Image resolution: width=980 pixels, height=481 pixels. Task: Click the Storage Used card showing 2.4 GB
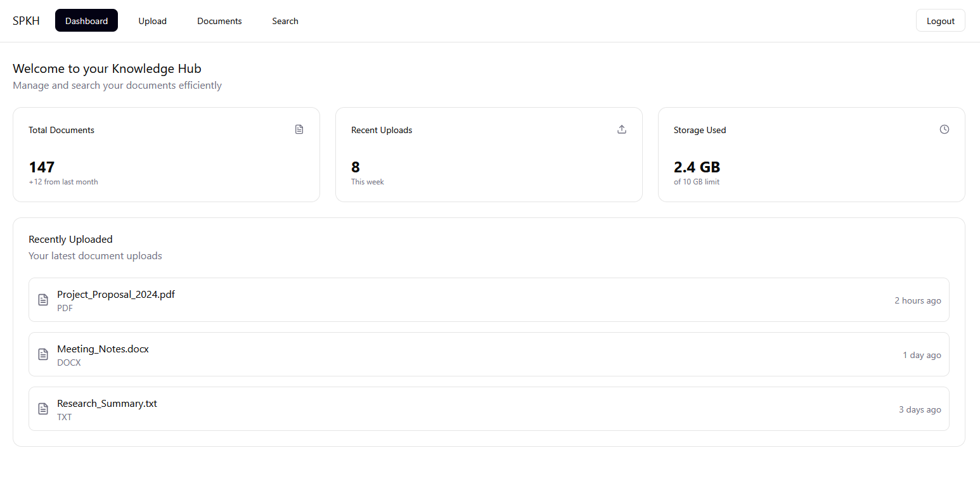click(x=811, y=154)
